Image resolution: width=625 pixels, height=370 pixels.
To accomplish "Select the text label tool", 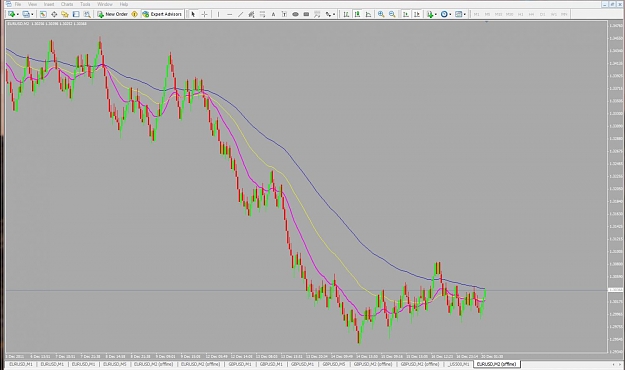I will coord(284,14).
